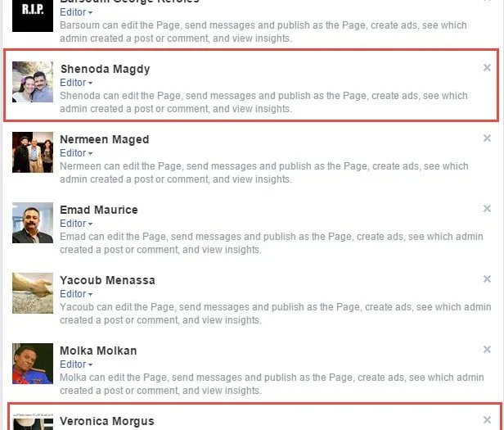The width and height of the screenshot is (504, 430).
Task: Remove Molka Molkan using the X icon
Action: 488,350
